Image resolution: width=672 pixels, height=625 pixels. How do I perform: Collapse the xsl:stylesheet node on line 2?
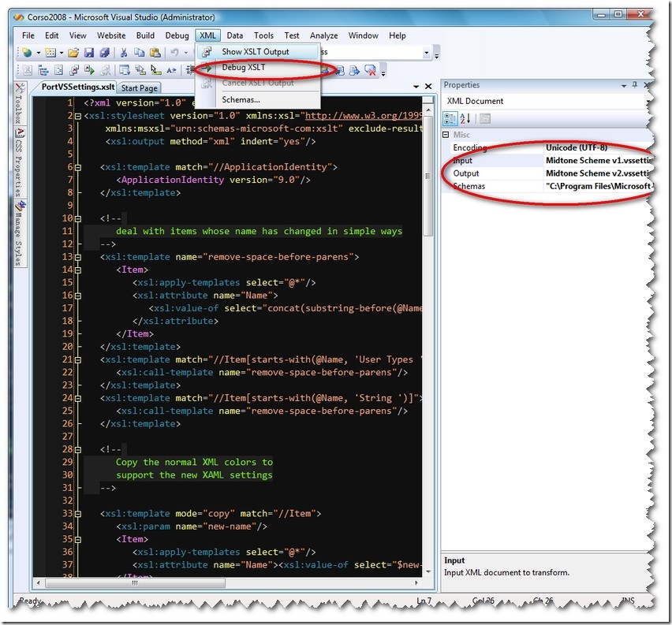pos(78,116)
